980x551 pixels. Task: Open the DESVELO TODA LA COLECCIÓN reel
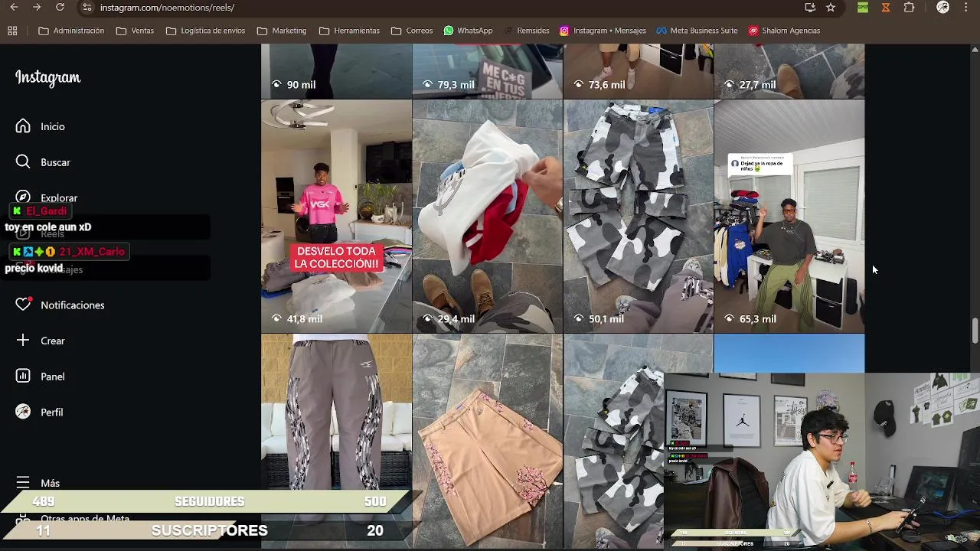[336, 217]
